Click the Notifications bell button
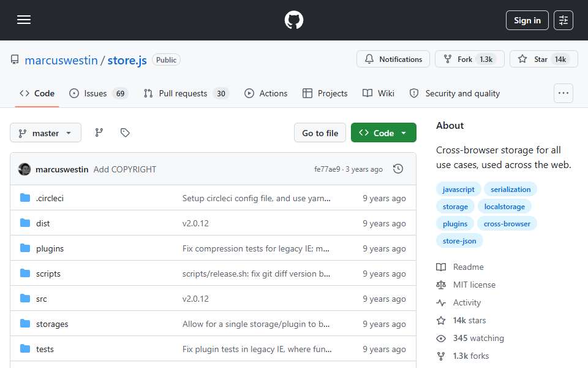The height and width of the screenshot is (368, 588). (x=393, y=59)
